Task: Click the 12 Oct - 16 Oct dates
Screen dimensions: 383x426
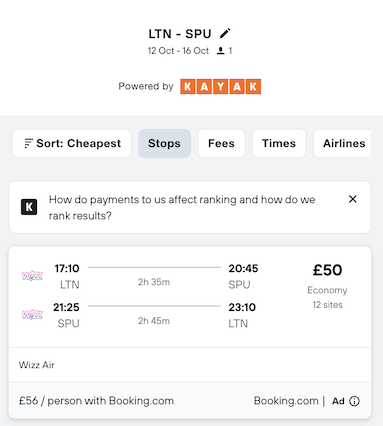Action: [178, 51]
